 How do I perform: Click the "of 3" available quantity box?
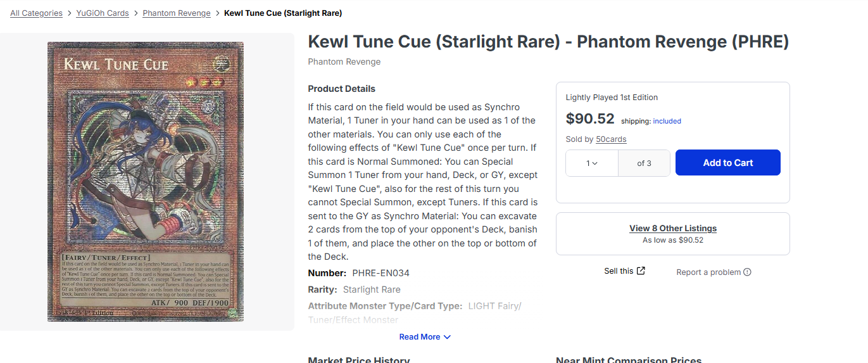(644, 163)
